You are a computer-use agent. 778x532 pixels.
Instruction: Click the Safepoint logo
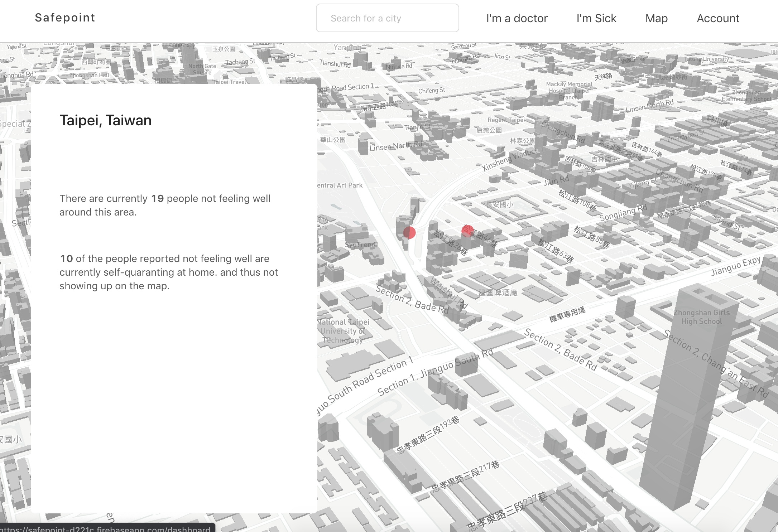[x=65, y=18]
